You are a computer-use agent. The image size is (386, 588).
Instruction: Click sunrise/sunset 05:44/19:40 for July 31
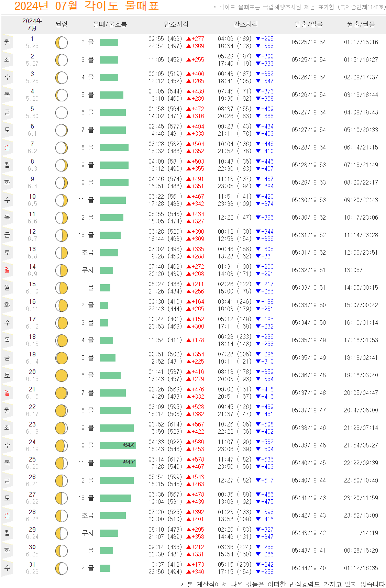tap(309, 568)
